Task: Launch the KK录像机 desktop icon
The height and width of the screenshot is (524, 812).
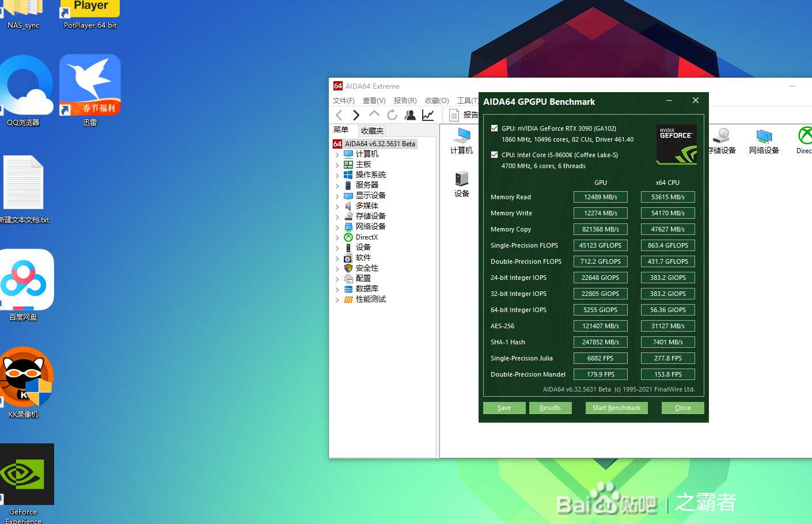Action: pyautogui.click(x=24, y=382)
